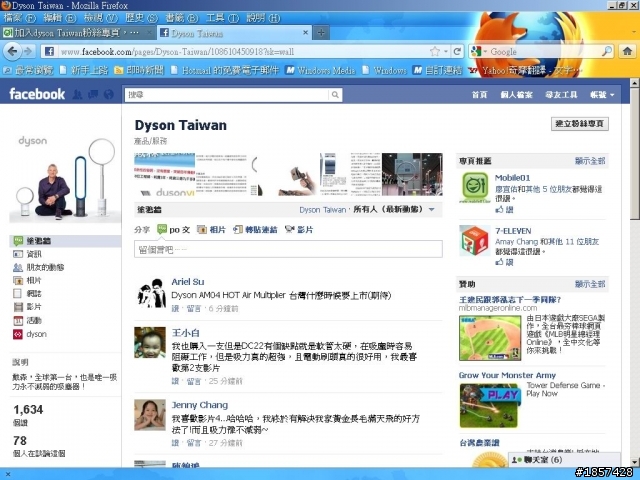Reload the page with refresh icon
Screen dimensions: 640x480
pyautogui.click(x=457, y=51)
